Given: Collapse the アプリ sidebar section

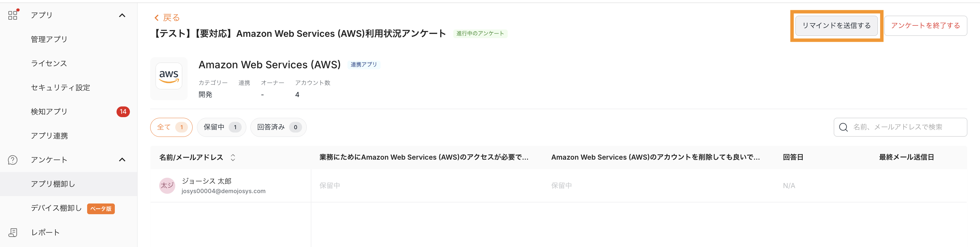Looking at the screenshot, I should pyautogui.click(x=122, y=15).
